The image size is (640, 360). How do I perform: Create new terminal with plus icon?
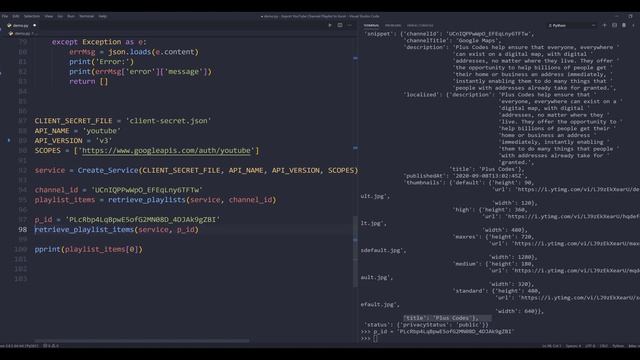click(x=604, y=25)
